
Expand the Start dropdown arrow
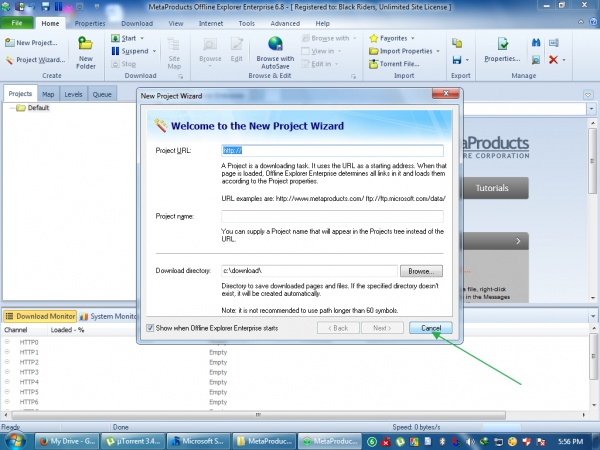pos(142,38)
